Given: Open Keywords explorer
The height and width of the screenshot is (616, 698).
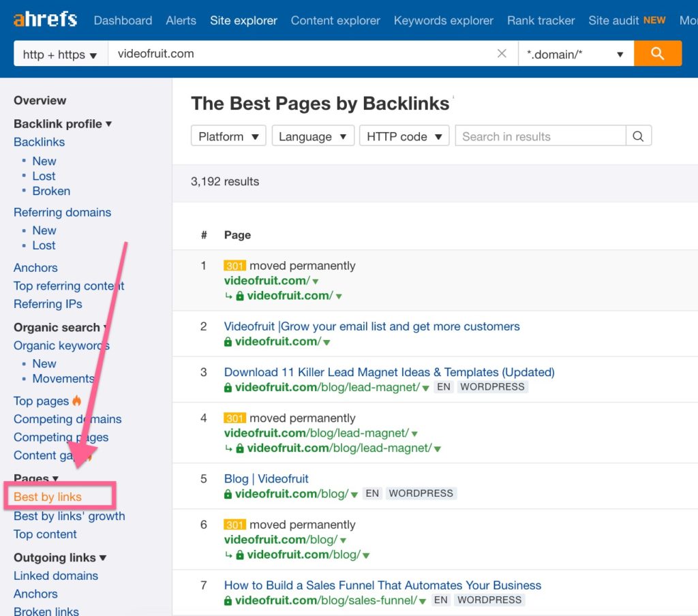Looking at the screenshot, I should pyautogui.click(x=443, y=20).
